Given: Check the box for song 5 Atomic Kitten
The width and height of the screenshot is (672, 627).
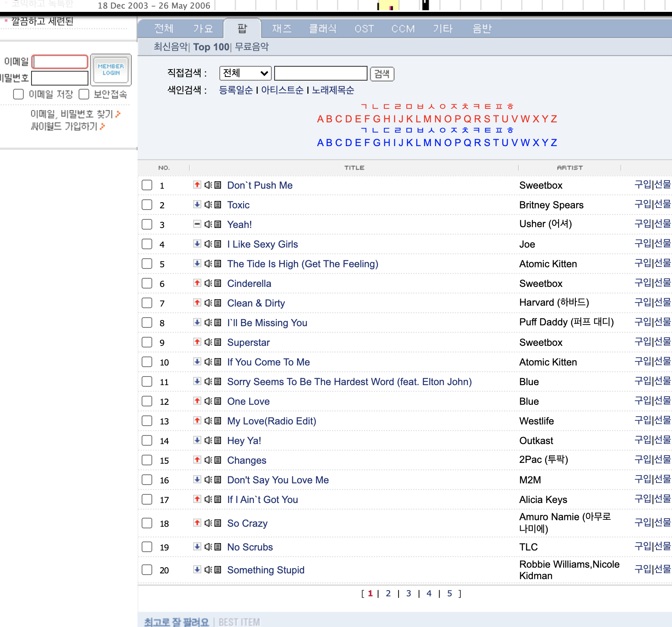Looking at the screenshot, I should (147, 264).
